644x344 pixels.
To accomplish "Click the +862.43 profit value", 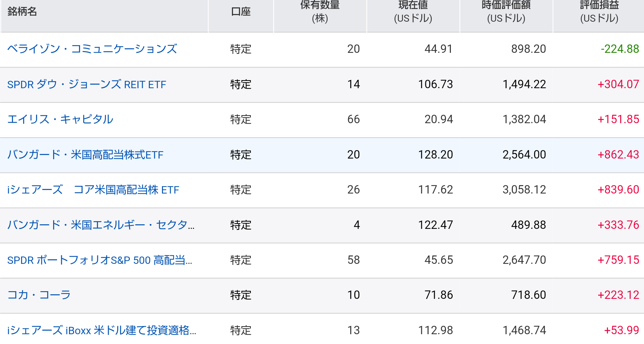I will pyautogui.click(x=618, y=155).
